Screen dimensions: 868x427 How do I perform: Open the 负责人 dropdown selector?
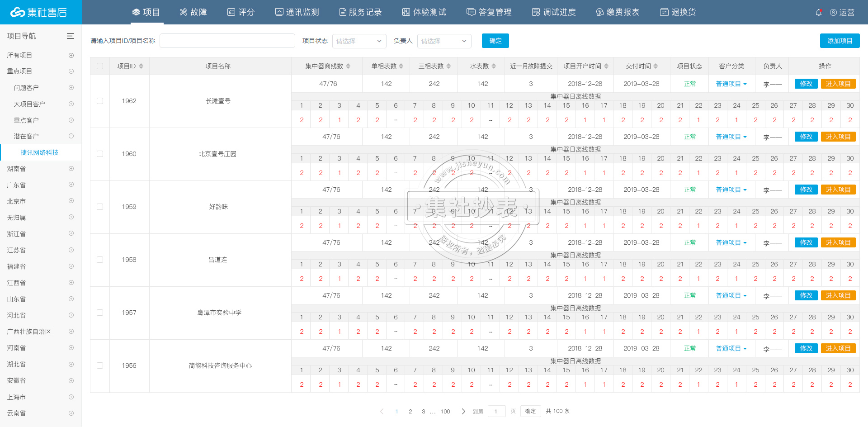tap(444, 41)
